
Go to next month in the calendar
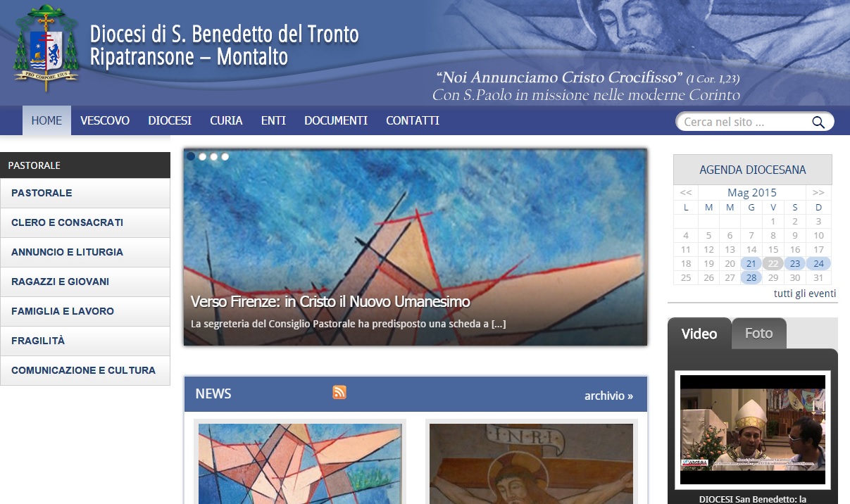point(818,192)
